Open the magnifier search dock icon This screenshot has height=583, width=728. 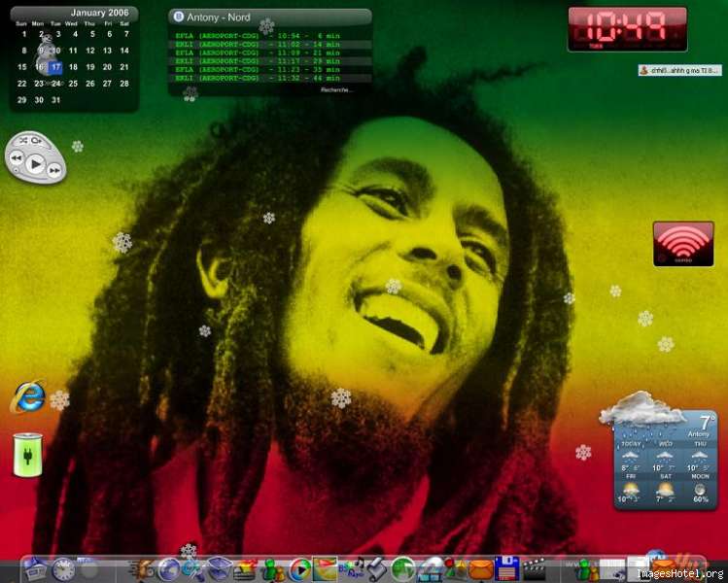click(x=192, y=569)
